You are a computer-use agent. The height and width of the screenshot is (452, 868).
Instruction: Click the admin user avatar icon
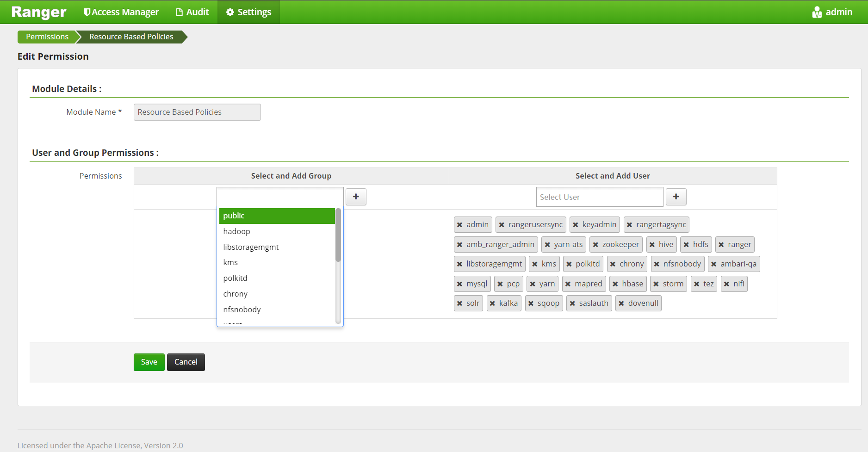click(817, 12)
